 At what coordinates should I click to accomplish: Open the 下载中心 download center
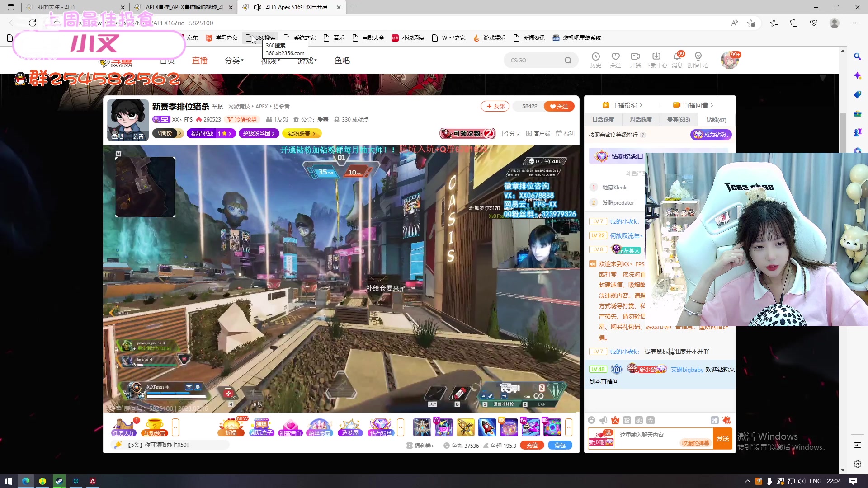[656, 60]
